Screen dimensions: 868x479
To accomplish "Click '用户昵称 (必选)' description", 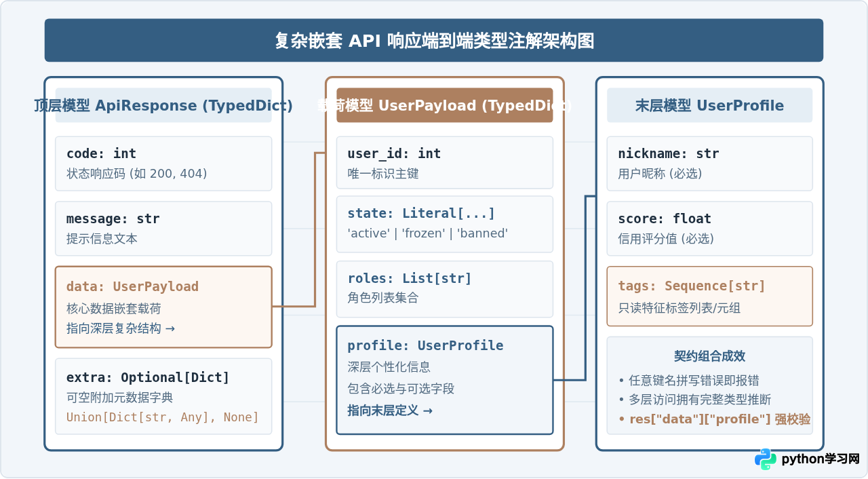I will coord(660,174).
